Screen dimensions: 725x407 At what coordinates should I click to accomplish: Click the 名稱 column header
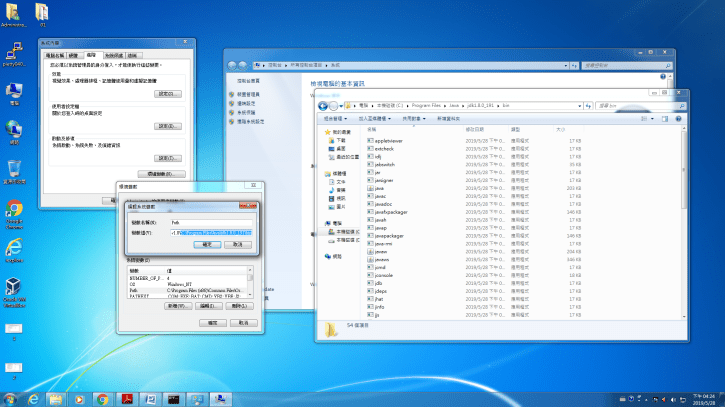[x=372, y=129]
